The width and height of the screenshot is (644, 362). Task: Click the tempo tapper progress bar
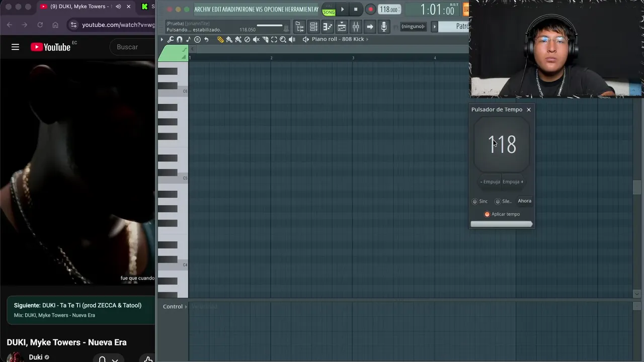pyautogui.click(x=502, y=224)
